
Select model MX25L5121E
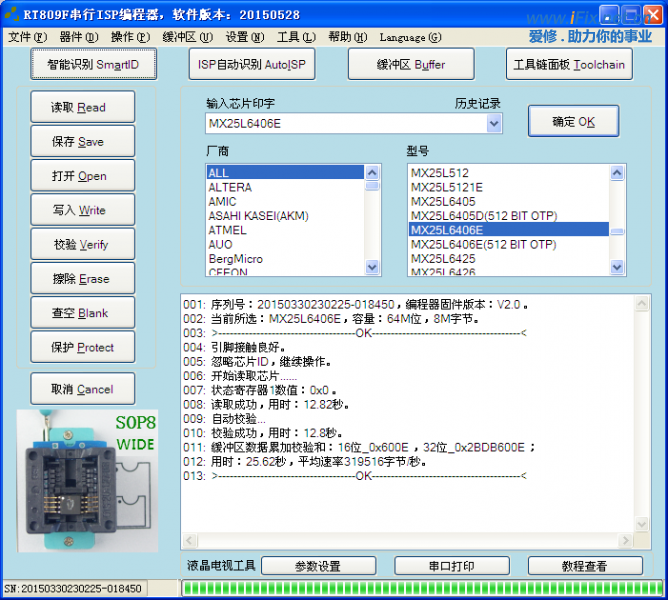click(x=509, y=187)
